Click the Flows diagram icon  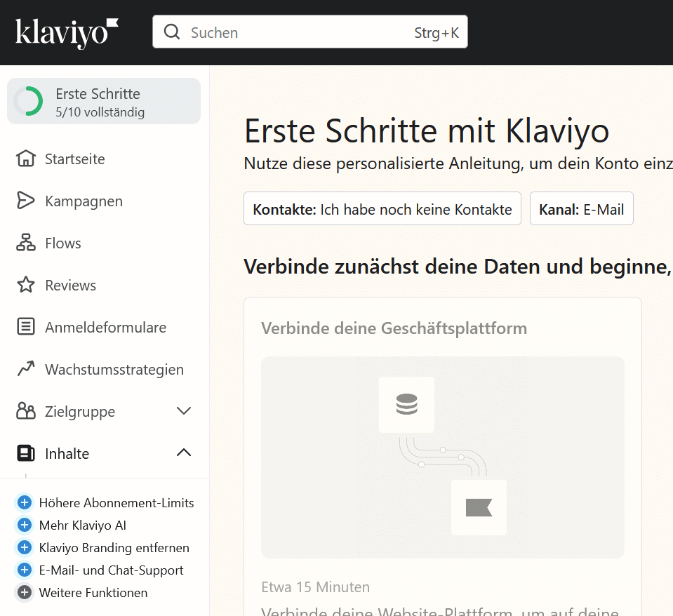26,242
